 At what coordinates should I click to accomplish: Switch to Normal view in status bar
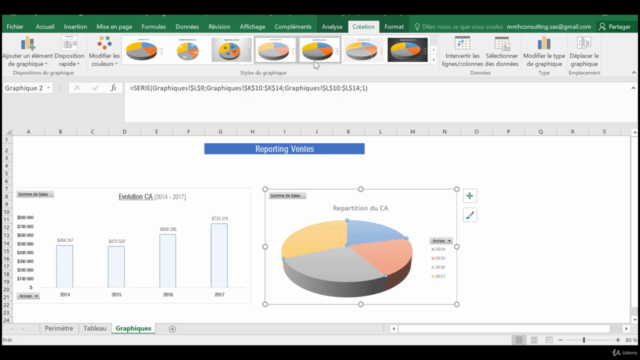519,340
